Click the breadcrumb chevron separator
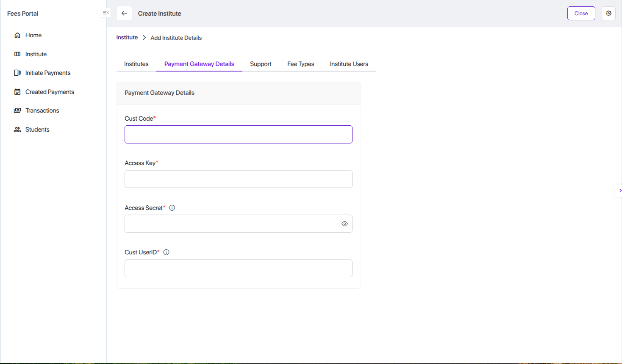The image size is (622, 364). (x=144, y=38)
